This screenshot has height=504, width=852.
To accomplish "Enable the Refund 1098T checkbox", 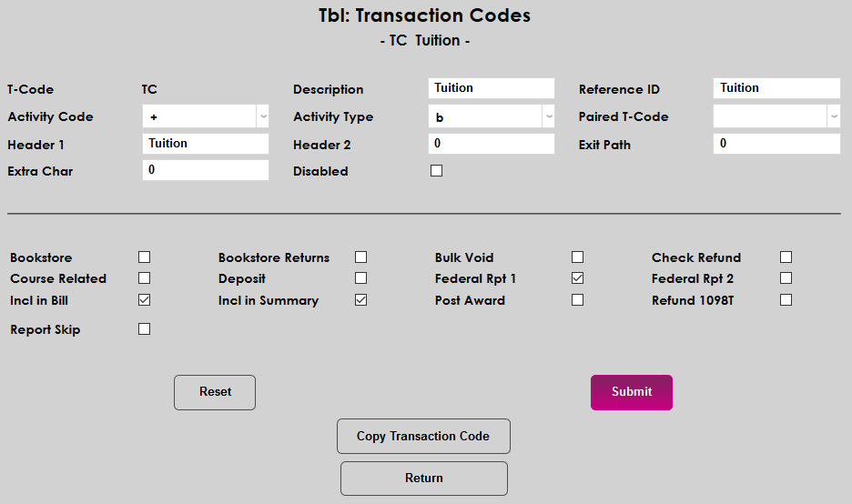I will [786, 300].
